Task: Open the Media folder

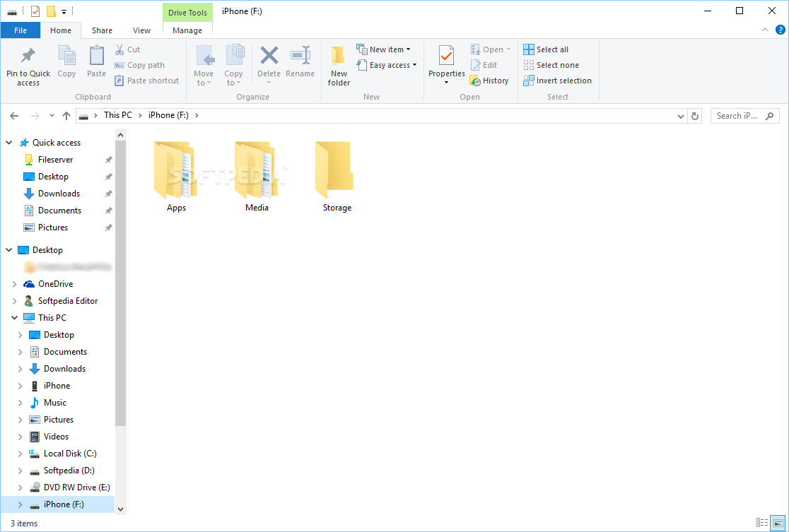Action: [257, 177]
